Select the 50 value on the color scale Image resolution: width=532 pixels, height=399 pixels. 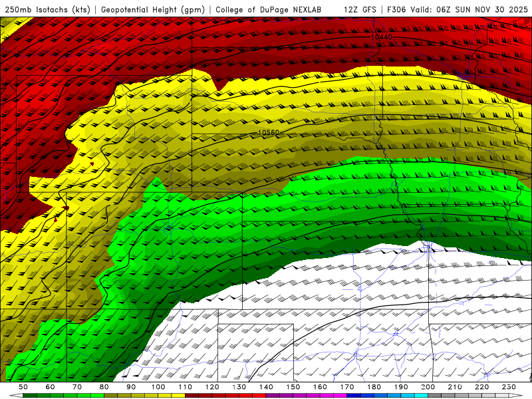(x=23, y=387)
